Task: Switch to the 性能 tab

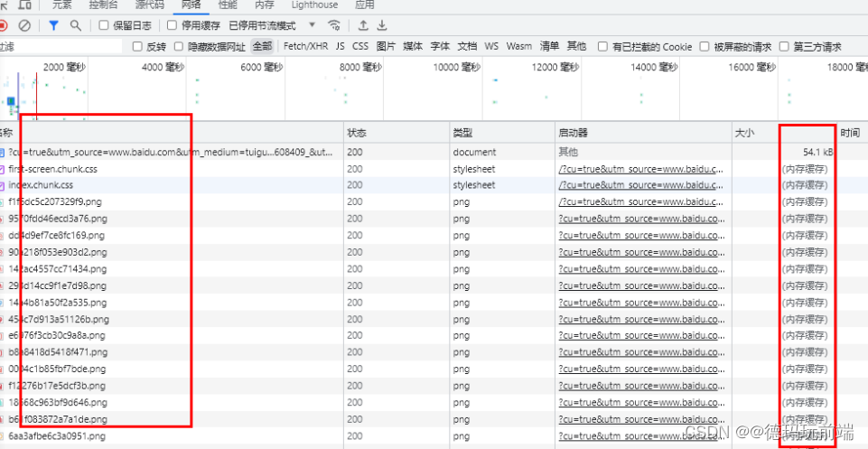Action: pyautogui.click(x=228, y=5)
